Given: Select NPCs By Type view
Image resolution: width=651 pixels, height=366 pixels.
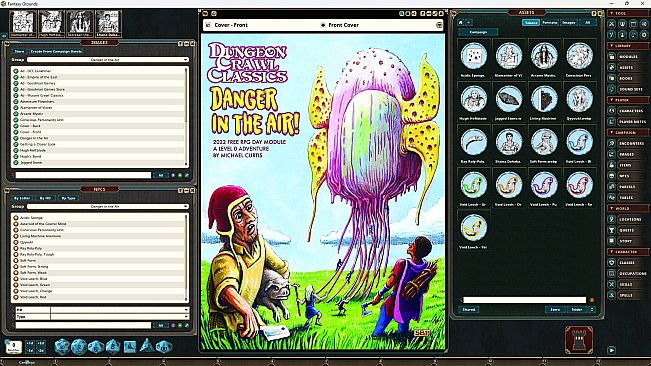Looking at the screenshot, I should tap(68, 198).
